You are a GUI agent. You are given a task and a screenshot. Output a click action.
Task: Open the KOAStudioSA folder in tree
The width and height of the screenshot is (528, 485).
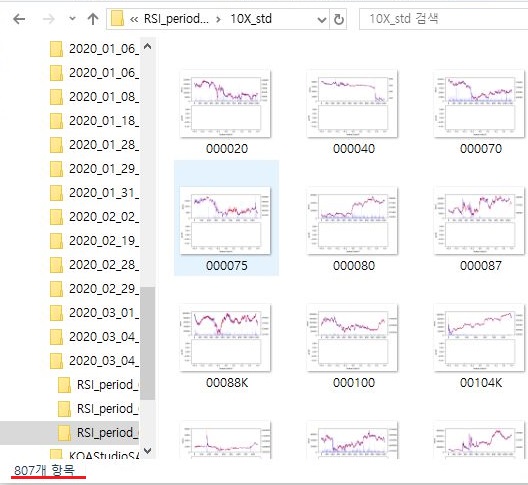(x=94, y=455)
